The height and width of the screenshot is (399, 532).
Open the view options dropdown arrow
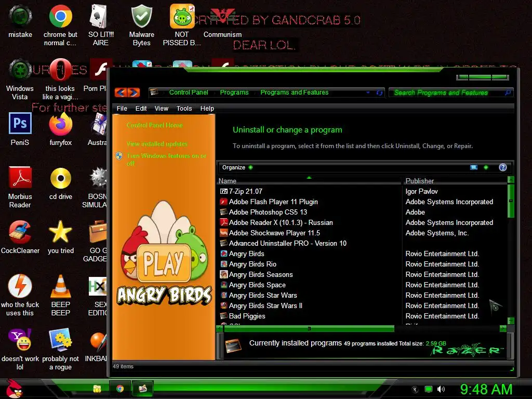486,167
